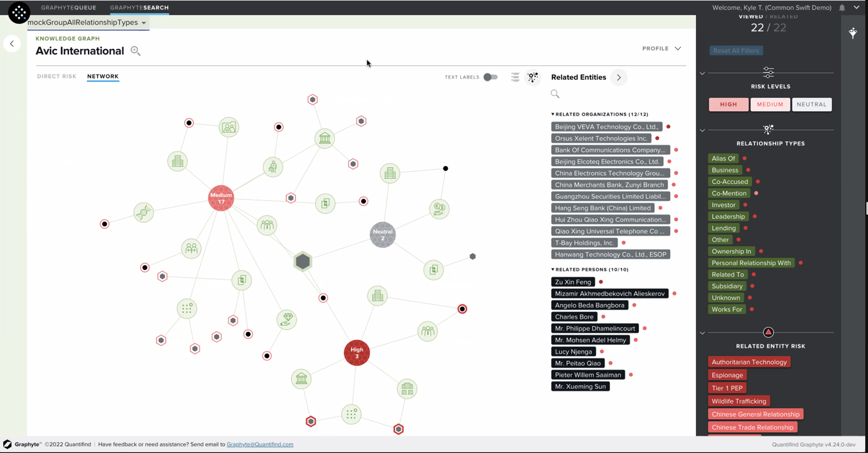868x453 pixels.
Task: Click the filter funnel icon in right sidebar
Action: tap(853, 33)
